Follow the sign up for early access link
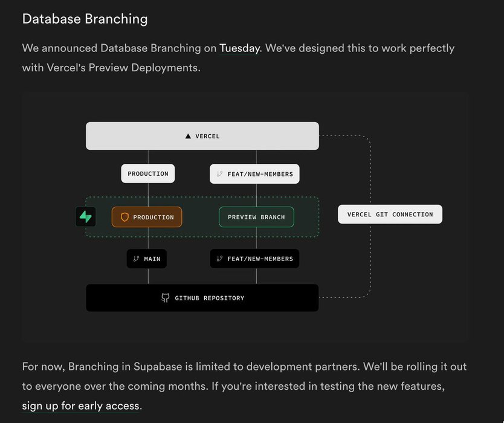504x423 pixels. [80, 405]
